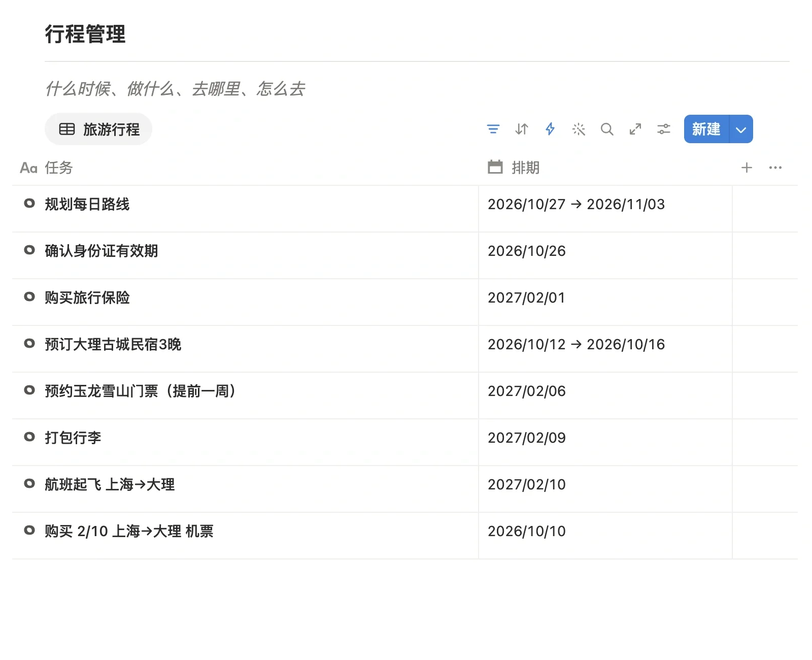
Task: Open the filter icon in the toolbar
Action: 493,129
